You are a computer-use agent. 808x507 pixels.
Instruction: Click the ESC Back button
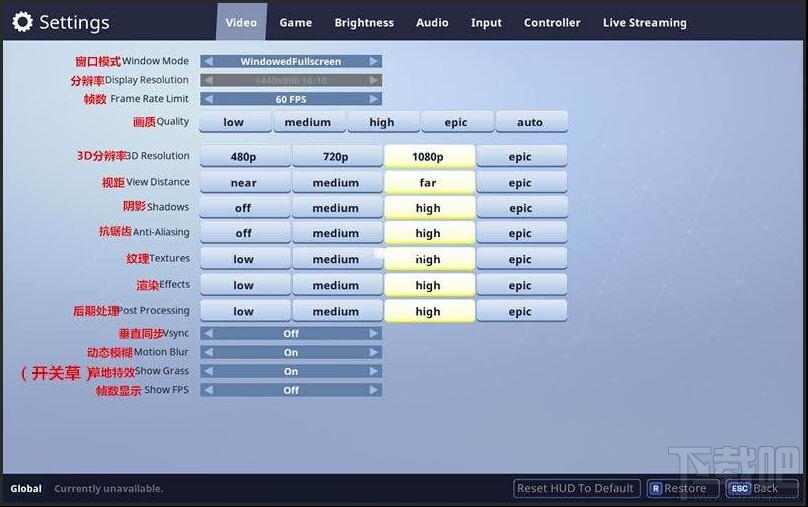762,488
